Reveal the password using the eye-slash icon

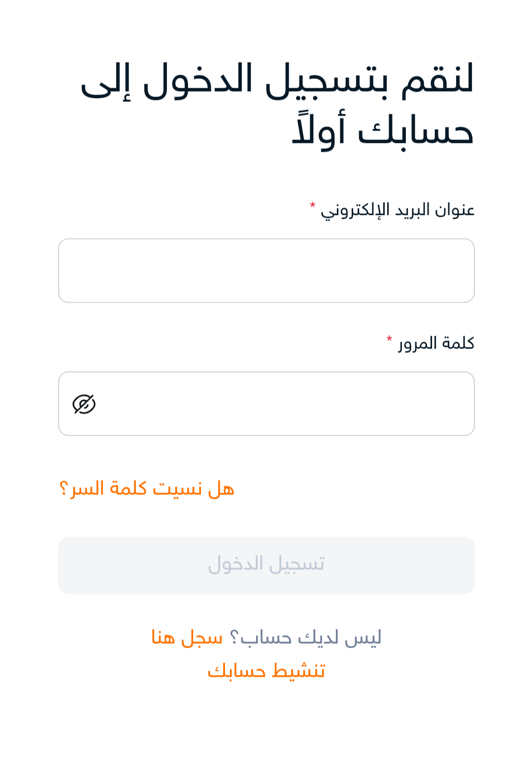[x=84, y=404]
